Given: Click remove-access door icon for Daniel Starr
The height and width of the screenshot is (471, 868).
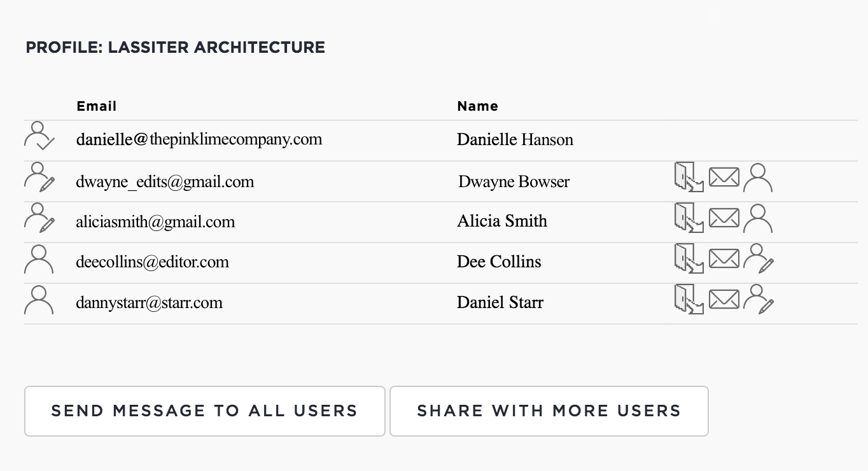Looking at the screenshot, I should pyautogui.click(x=689, y=299).
